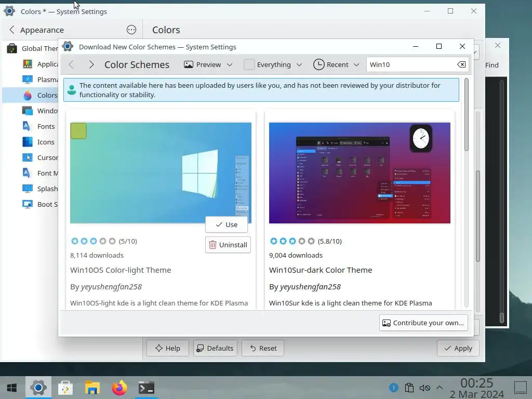Click System Settings taskbar icon

point(38,388)
